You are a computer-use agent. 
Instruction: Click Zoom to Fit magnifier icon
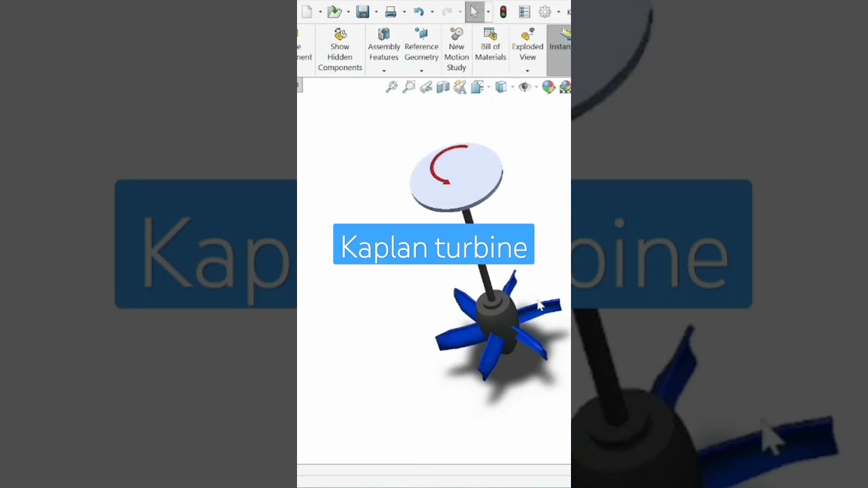pos(391,87)
